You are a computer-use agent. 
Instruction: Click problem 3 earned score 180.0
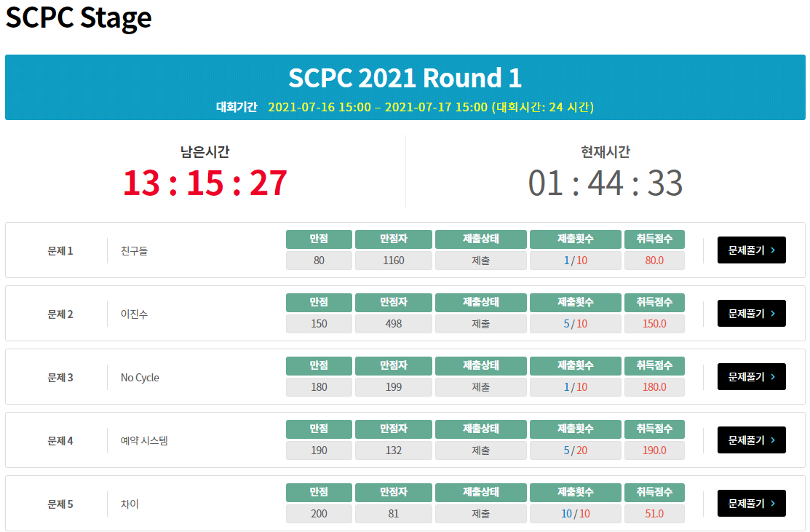click(654, 387)
